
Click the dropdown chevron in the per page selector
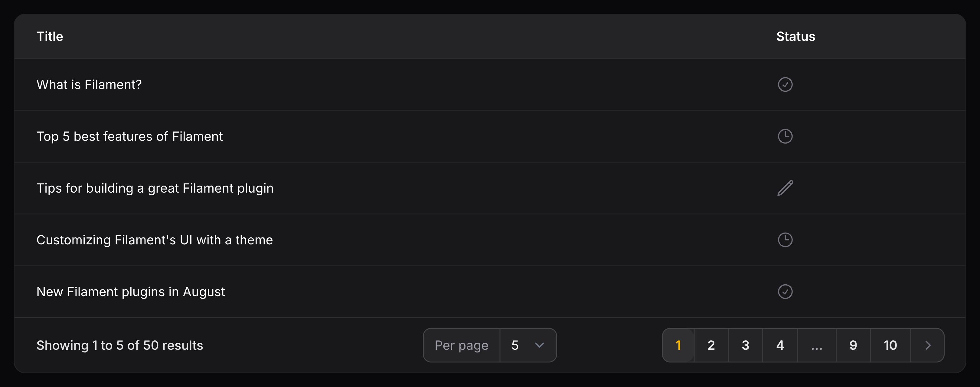click(539, 345)
